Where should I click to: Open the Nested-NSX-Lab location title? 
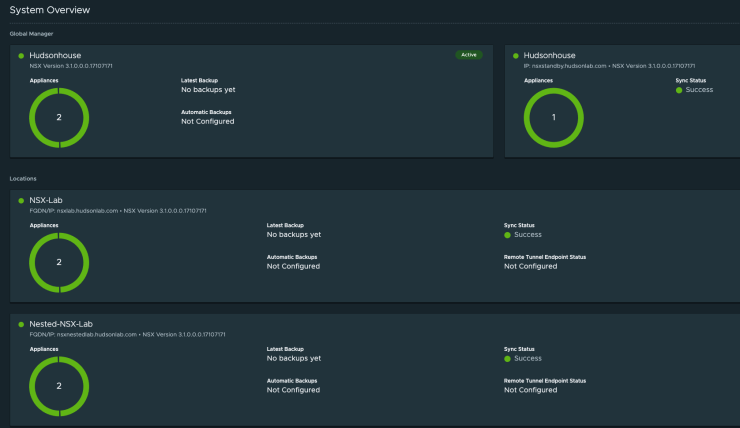coord(63,324)
